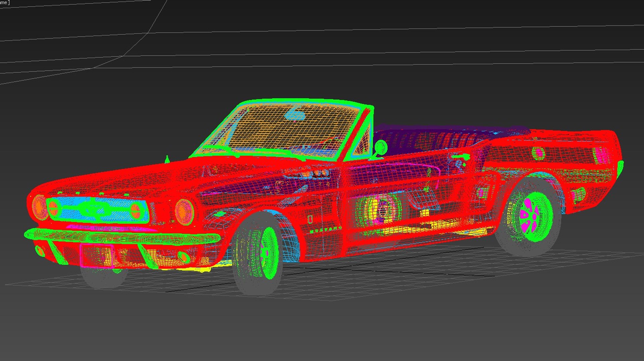Image resolution: width=644 pixels, height=361 pixels.
Task: Pick the small green fender antenna
Action: pos(167,159)
